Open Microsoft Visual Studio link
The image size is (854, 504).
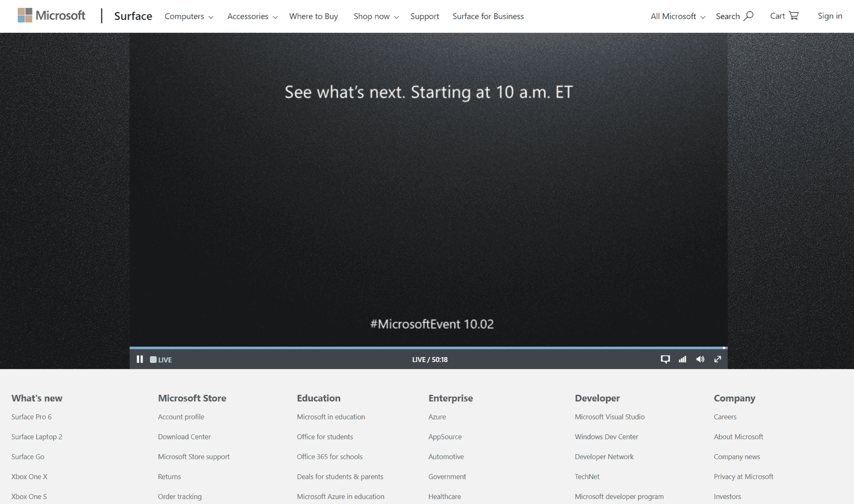[x=609, y=417]
